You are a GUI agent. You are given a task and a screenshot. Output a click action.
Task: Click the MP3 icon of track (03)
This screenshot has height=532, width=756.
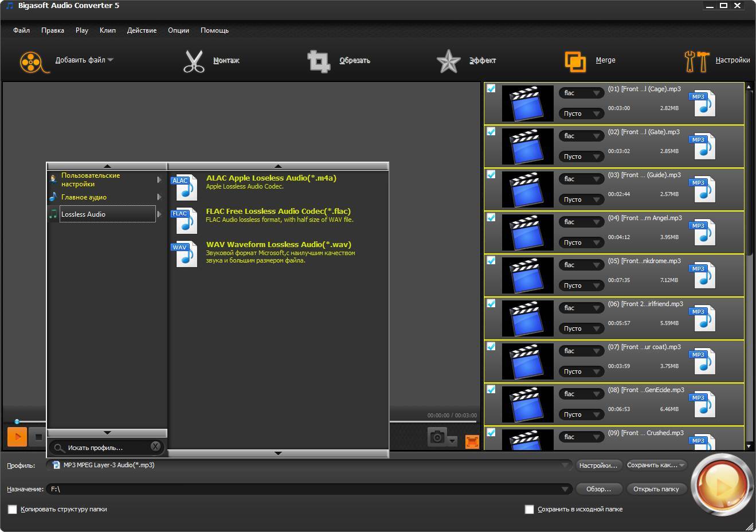click(x=702, y=189)
